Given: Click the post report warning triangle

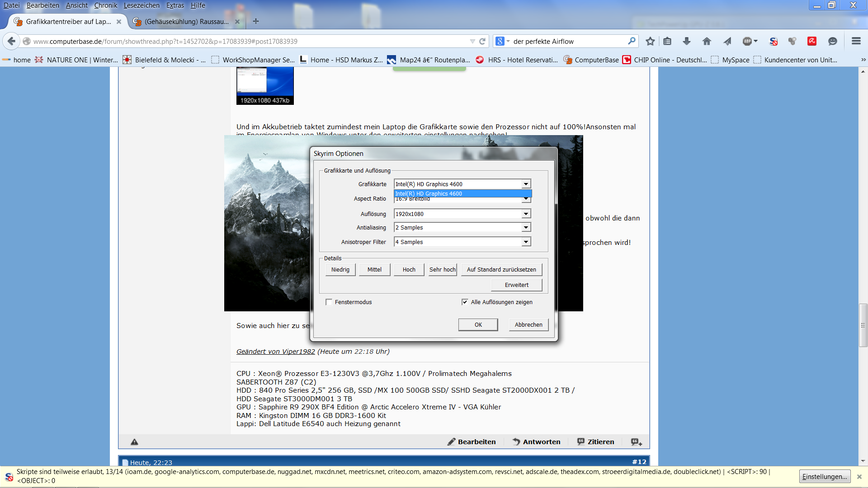Looking at the screenshot, I should 134,442.
